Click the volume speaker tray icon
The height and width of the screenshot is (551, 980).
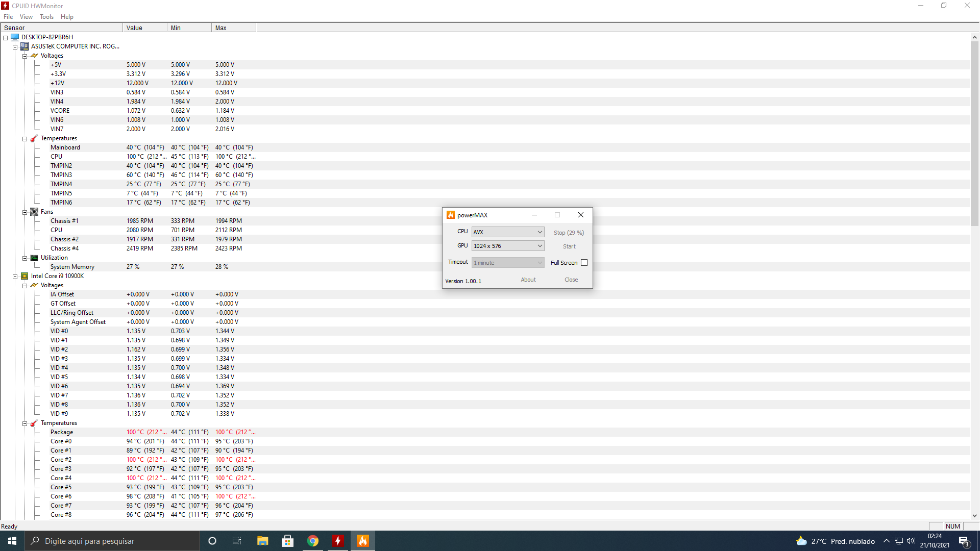[x=911, y=541]
